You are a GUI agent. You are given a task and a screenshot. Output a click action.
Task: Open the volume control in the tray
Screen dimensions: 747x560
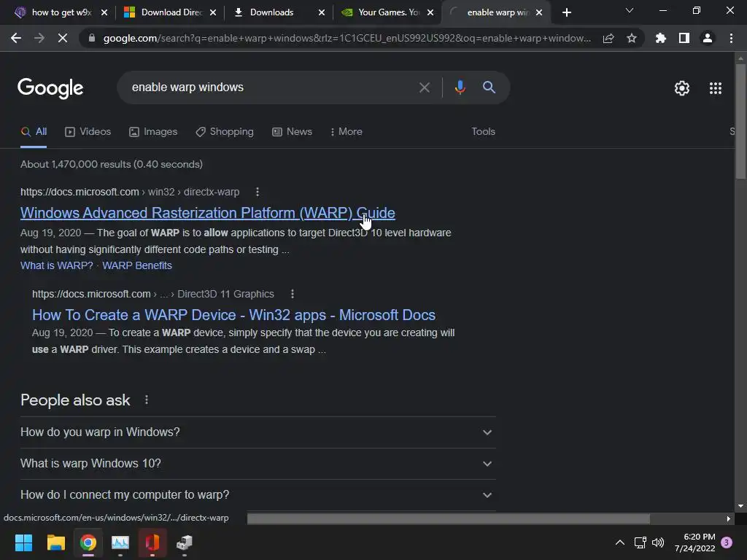(658, 542)
